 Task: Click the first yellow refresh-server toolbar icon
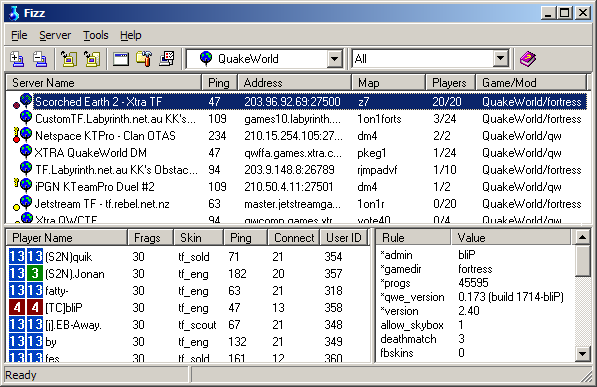(x=69, y=59)
